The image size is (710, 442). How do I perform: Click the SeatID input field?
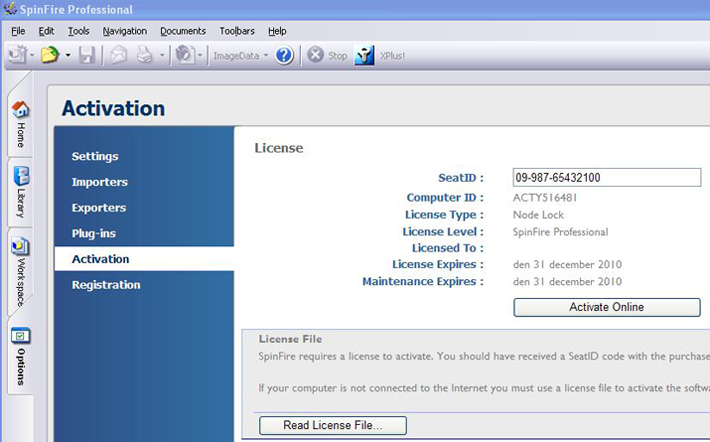[x=607, y=178]
